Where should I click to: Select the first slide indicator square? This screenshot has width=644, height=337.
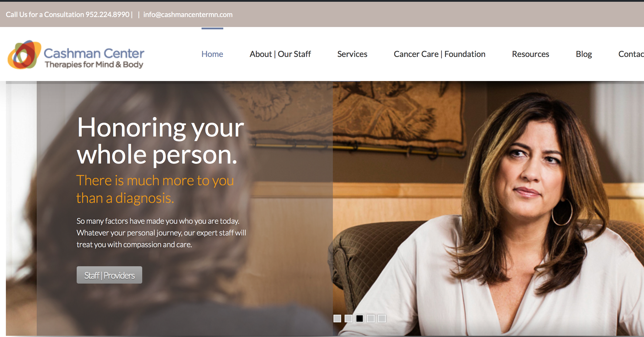[337, 319]
